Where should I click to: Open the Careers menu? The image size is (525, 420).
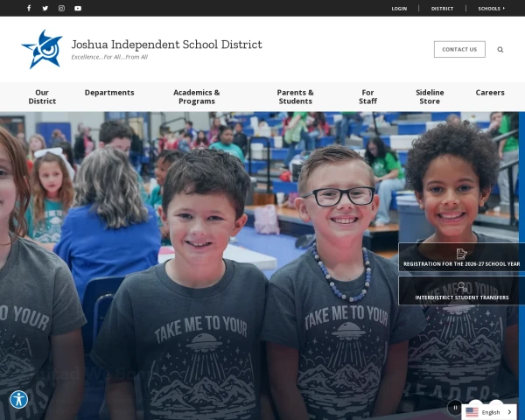tap(490, 93)
